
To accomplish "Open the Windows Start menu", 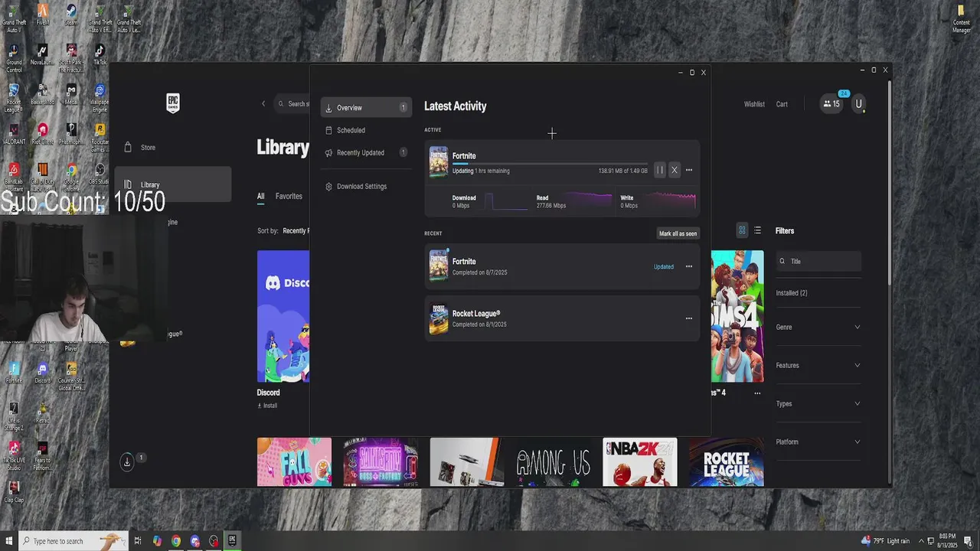I will click(8, 541).
